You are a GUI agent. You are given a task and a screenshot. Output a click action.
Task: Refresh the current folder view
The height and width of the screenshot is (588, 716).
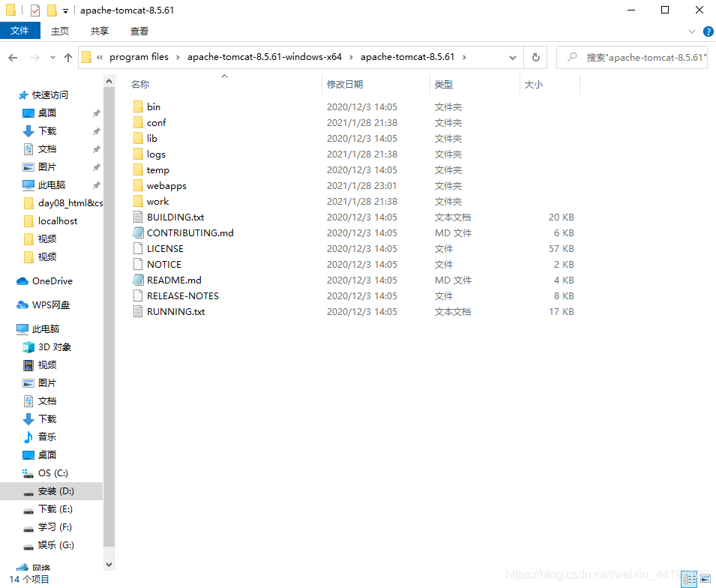click(535, 58)
